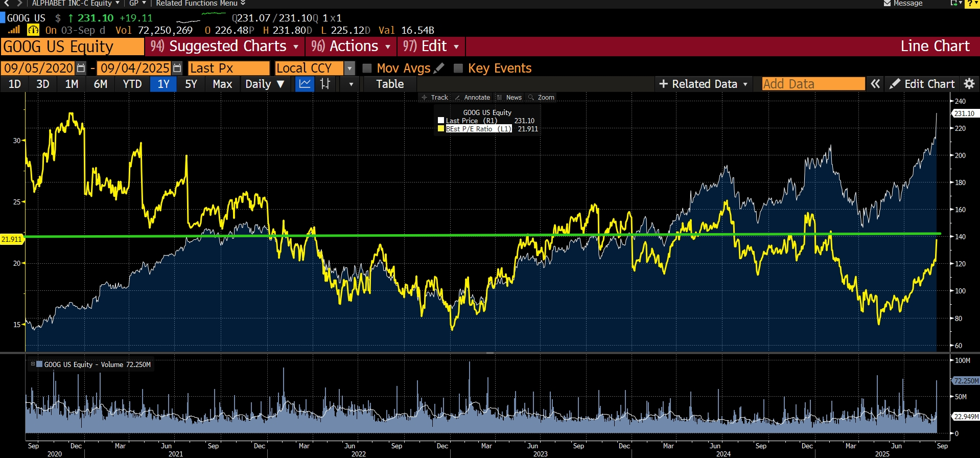Select the BEst P/E Ratio legend entry

point(479,129)
